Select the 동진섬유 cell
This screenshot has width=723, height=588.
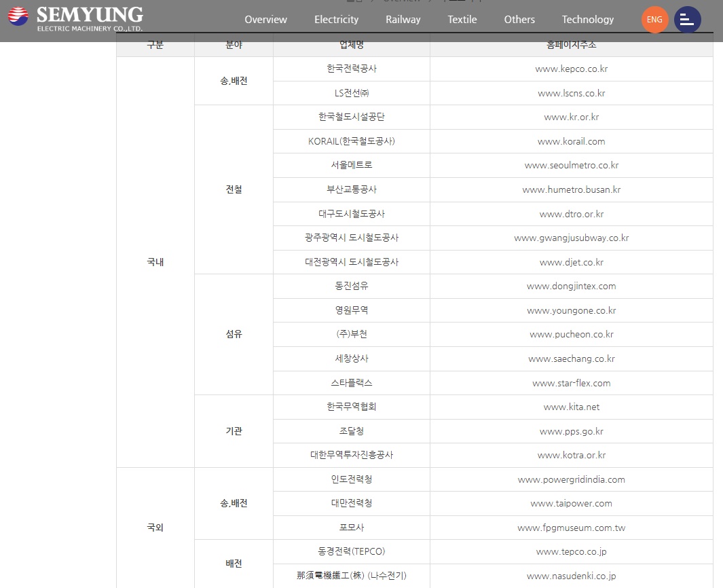[x=352, y=286]
